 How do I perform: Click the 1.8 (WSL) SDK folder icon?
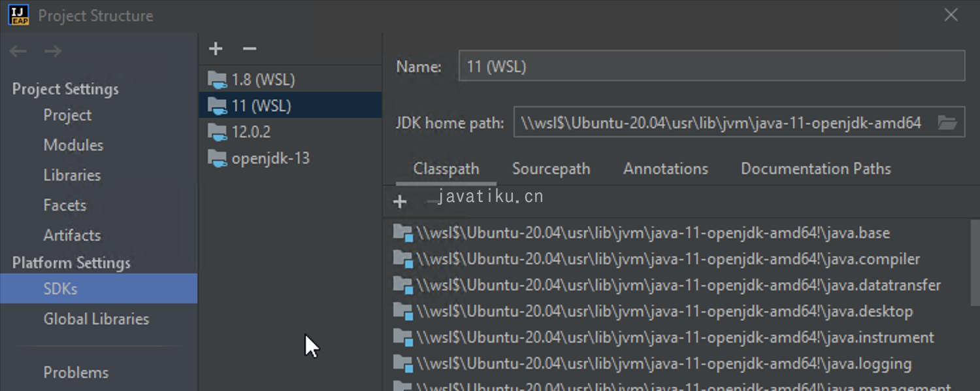pos(217,80)
